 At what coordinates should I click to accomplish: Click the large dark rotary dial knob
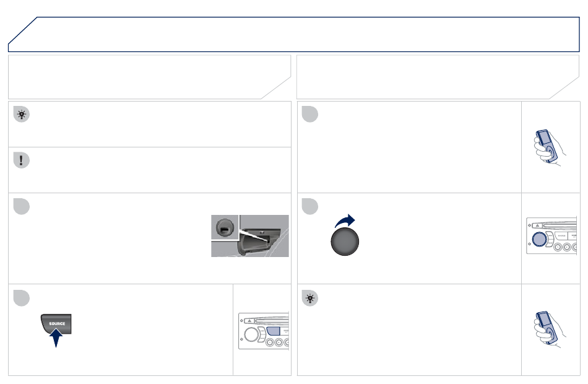(x=345, y=242)
